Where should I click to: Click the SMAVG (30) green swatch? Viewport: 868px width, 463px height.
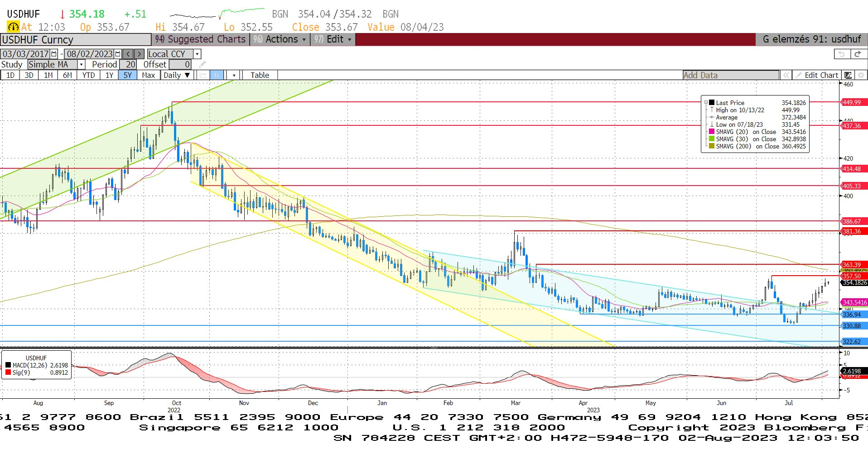tap(712, 139)
